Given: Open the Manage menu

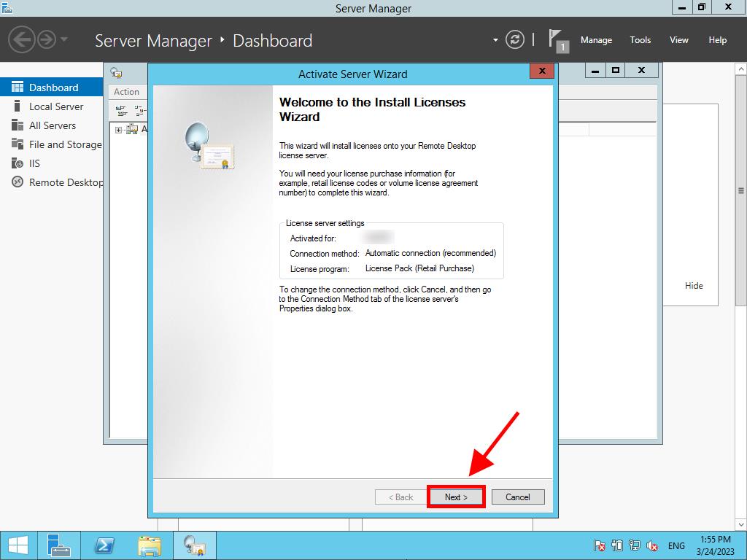Looking at the screenshot, I should 596,40.
